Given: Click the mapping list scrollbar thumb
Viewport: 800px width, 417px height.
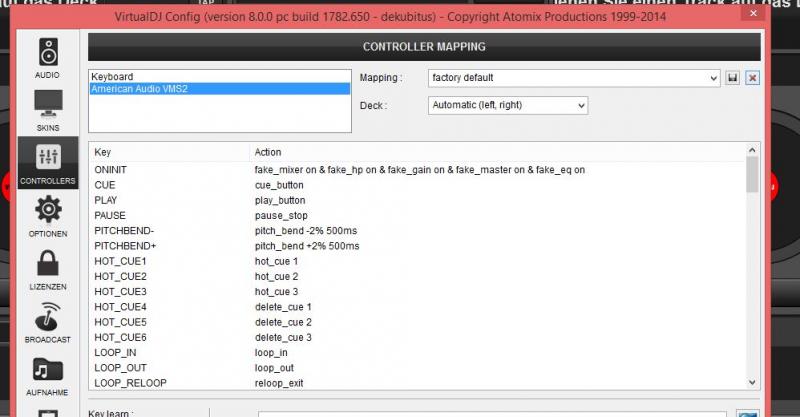Looking at the screenshot, I should (752, 175).
